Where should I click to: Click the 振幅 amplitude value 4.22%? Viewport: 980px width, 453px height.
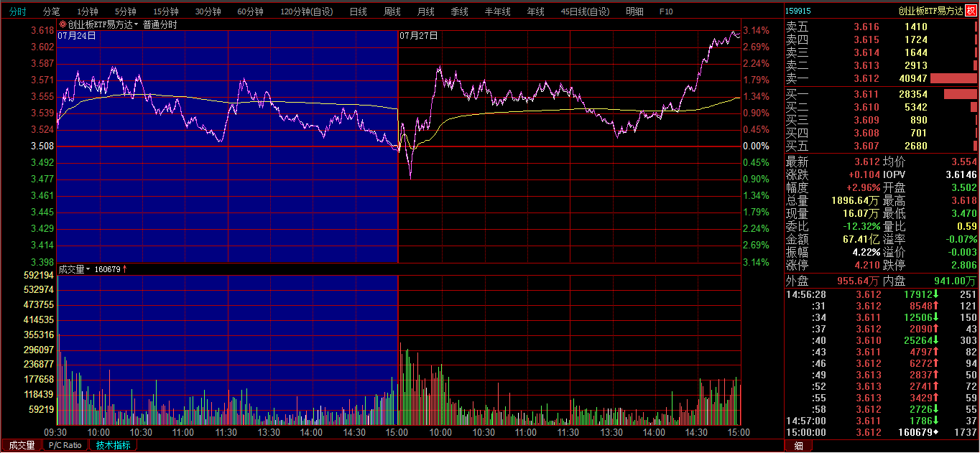(x=866, y=253)
